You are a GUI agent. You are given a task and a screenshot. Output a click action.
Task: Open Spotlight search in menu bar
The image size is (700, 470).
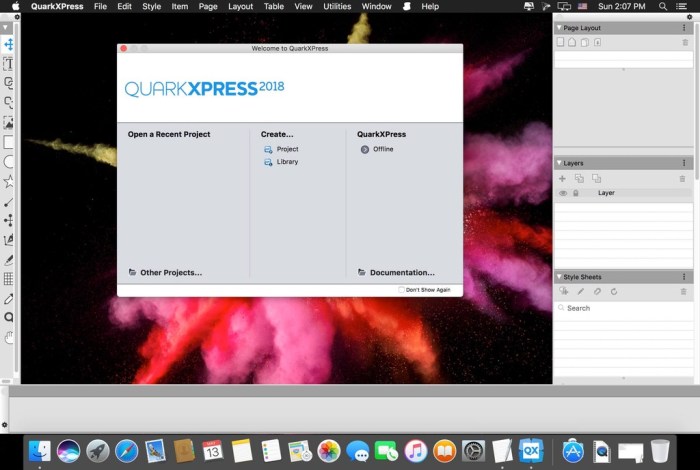click(x=663, y=6)
